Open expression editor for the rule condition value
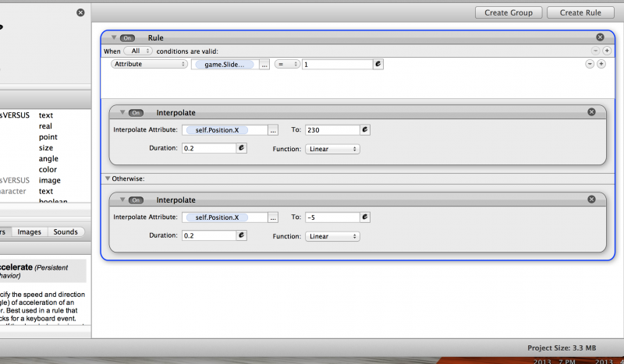Viewport: 624px width, 364px height. [x=378, y=65]
